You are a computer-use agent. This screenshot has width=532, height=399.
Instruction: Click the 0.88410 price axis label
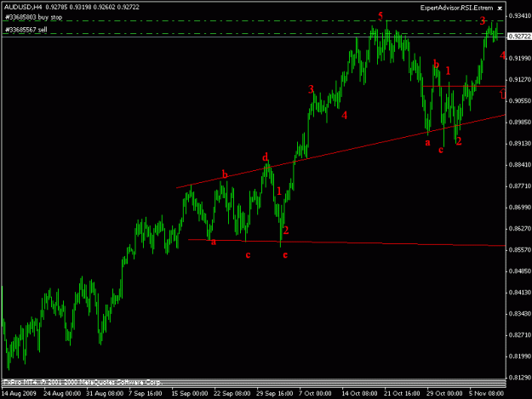coord(520,165)
